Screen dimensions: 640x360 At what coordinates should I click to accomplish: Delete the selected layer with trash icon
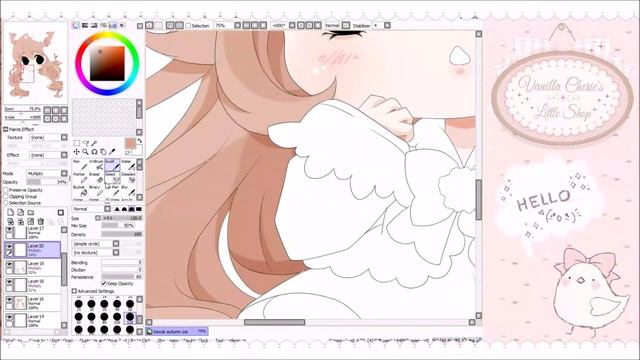(x=41, y=222)
